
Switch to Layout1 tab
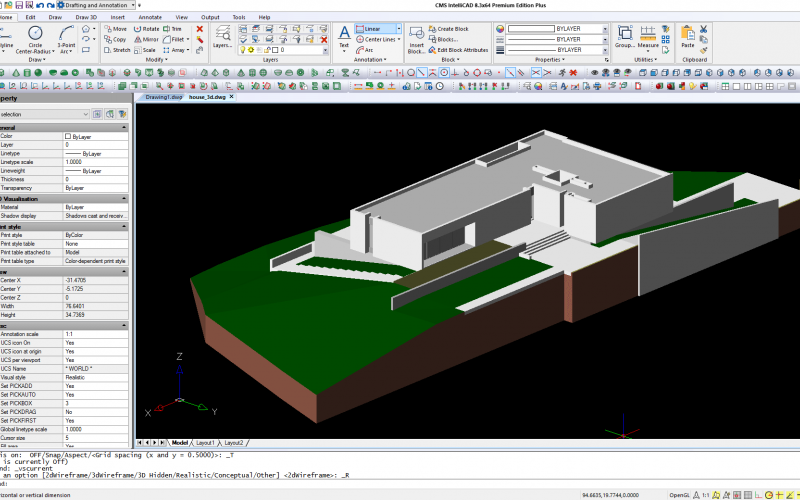coord(205,443)
